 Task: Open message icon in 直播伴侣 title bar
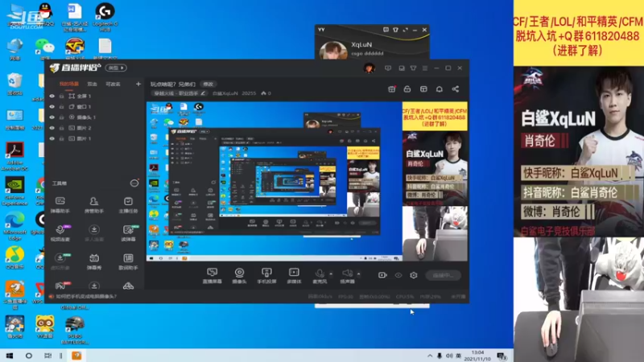click(388, 68)
